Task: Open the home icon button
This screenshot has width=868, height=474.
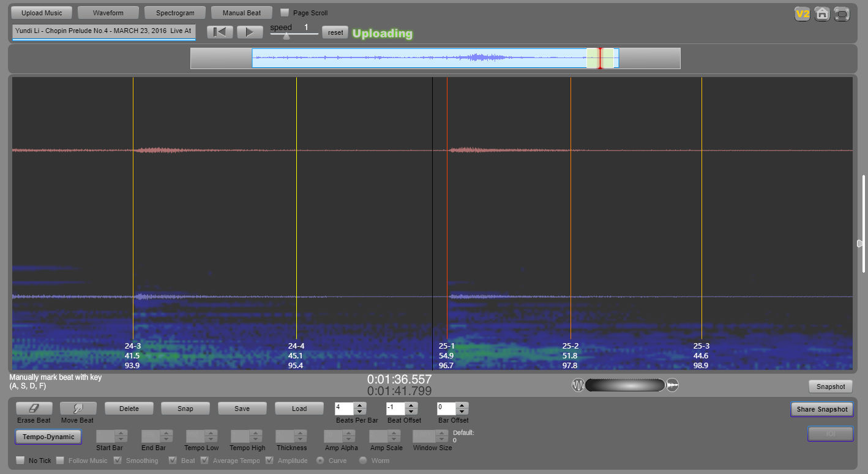Action: tap(822, 14)
